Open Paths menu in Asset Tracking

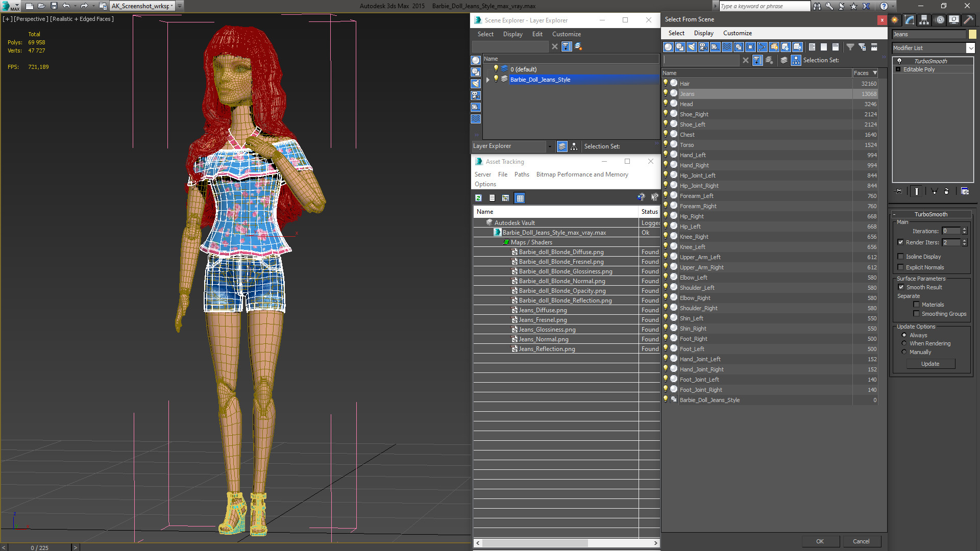point(522,174)
